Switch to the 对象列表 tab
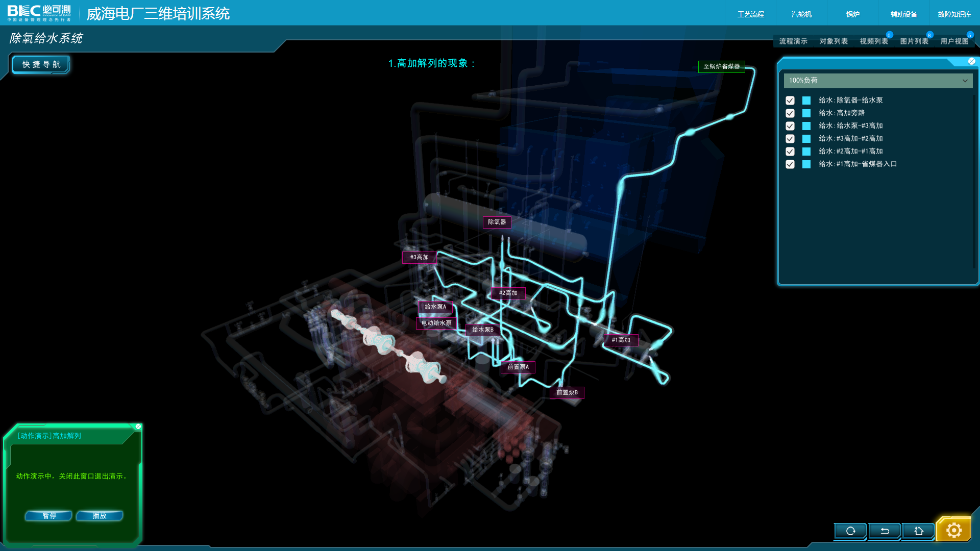The width and height of the screenshot is (980, 551). click(834, 41)
